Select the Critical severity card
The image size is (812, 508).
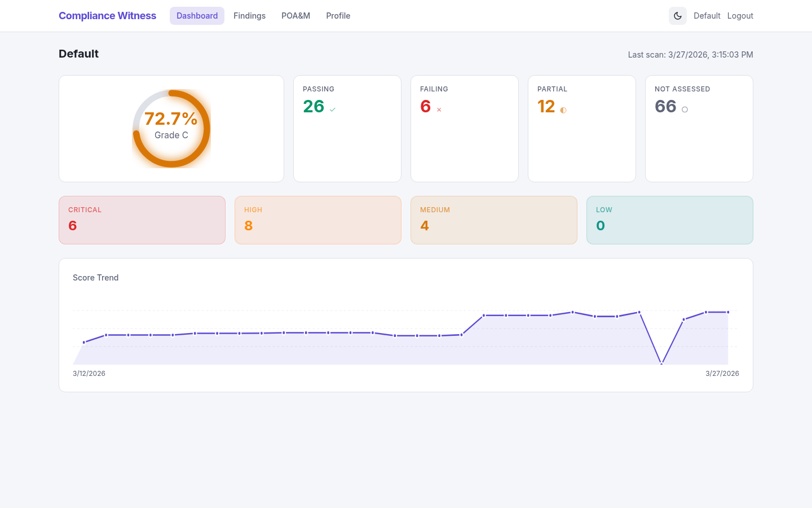point(142,220)
